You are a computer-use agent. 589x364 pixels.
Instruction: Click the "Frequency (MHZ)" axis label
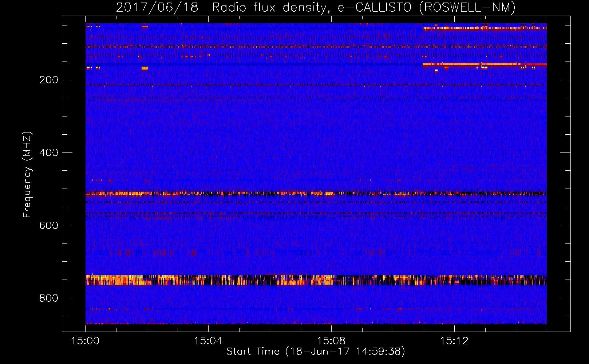(x=27, y=175)
